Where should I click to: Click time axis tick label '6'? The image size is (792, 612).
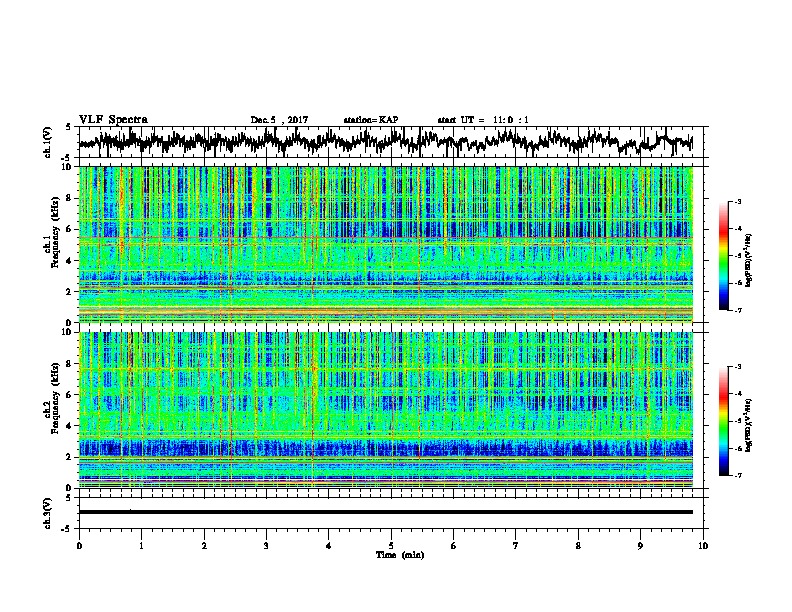(454, 546)
